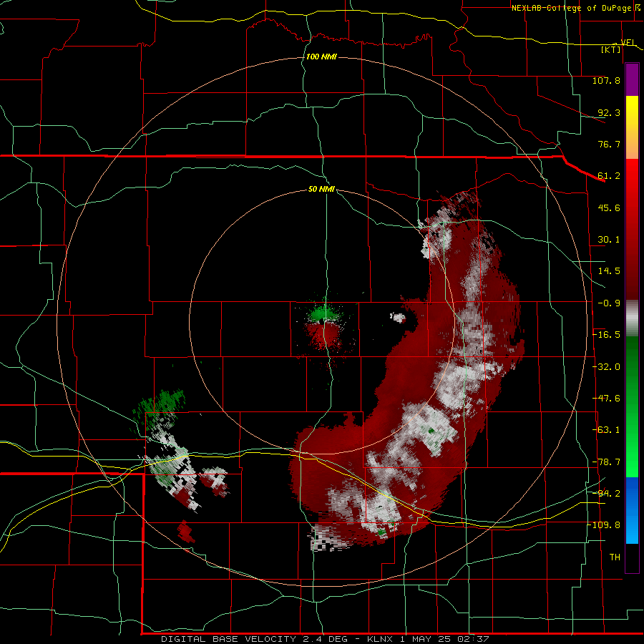Select the 100 NMI range ring label
The image size is (644, 644).
click(x=321, y=57)
